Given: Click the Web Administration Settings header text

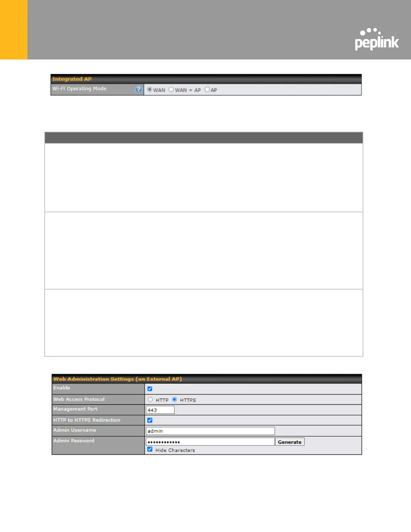Looking at the screenshot, I should pos(118,379).
